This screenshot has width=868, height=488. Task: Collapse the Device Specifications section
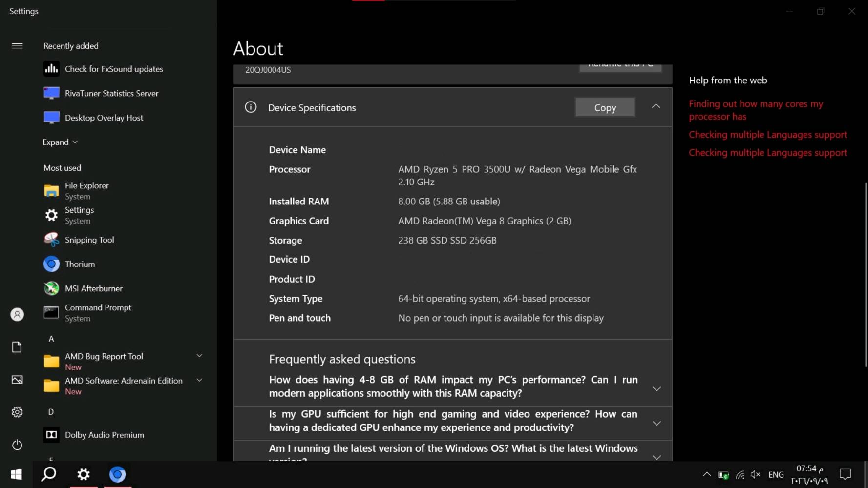click(656, 106)
